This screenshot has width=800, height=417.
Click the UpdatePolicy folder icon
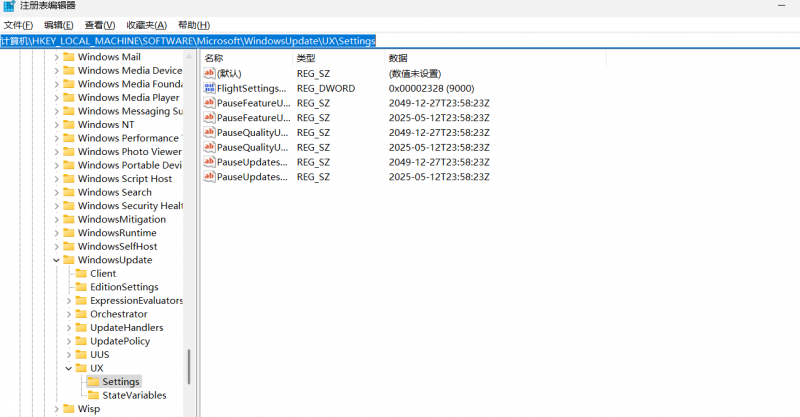[x=81, y=341]
